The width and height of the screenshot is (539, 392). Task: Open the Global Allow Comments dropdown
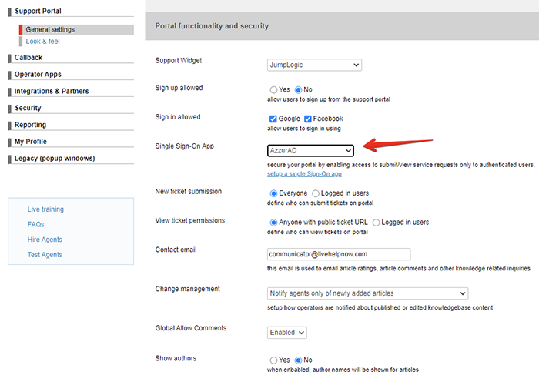(x=287, y=333)
